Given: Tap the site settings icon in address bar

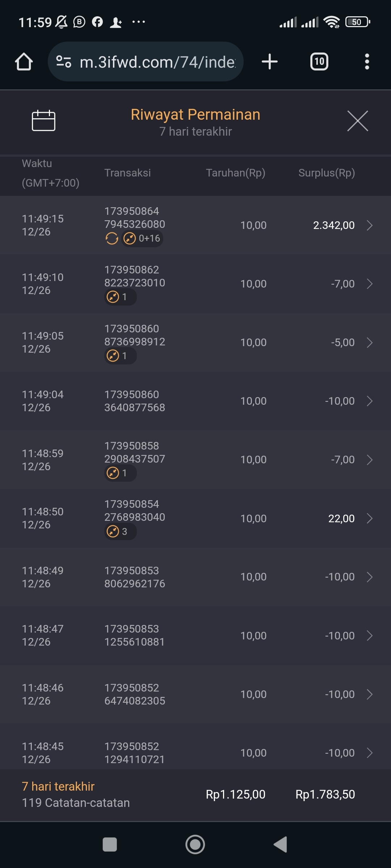Looking at the screenshot, I should (64, 61).
